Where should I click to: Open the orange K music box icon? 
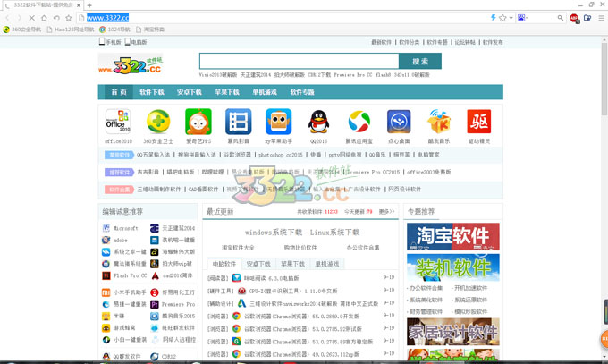(x=439, y=122)
